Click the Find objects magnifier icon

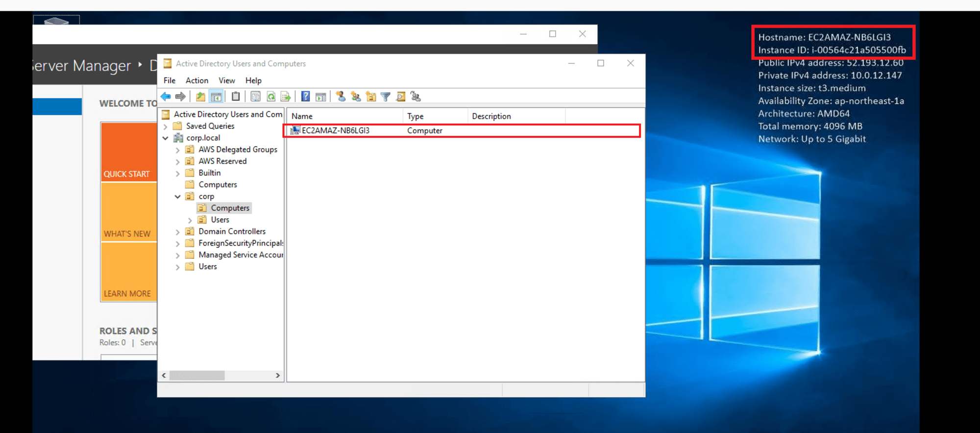tap(401, 97)
